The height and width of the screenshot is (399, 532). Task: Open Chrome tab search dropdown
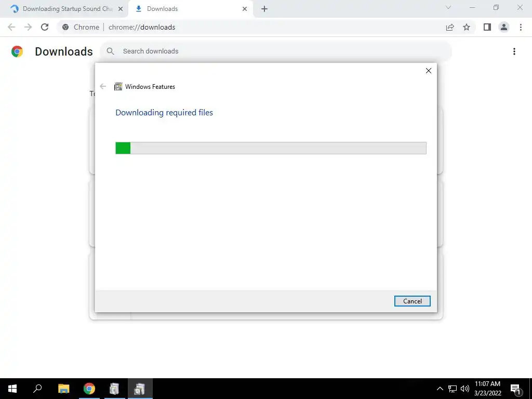click(x=448, y=7)
